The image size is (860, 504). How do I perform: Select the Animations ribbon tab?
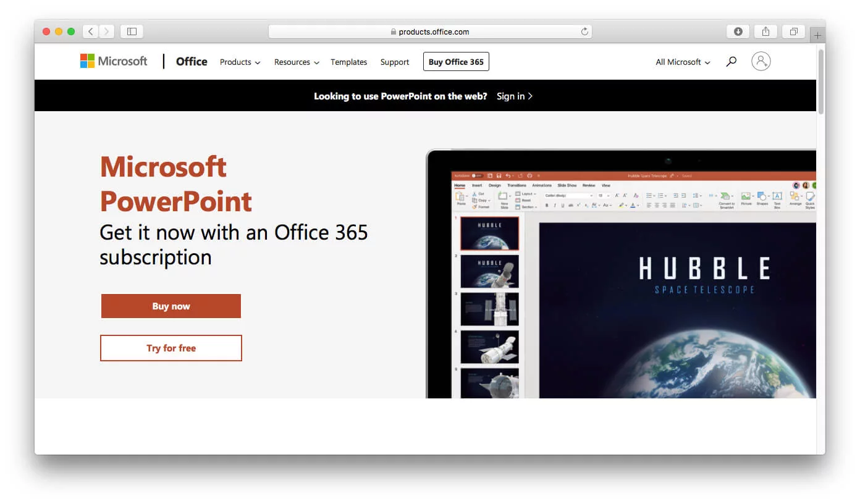point(542,185)
